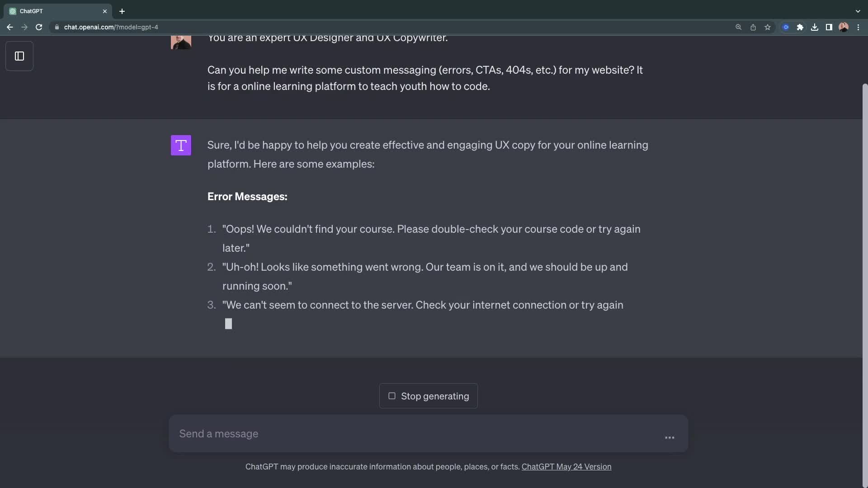
Task: Click the ChatGPT assistant avatar next to the reply
Action: coord(181,145)
